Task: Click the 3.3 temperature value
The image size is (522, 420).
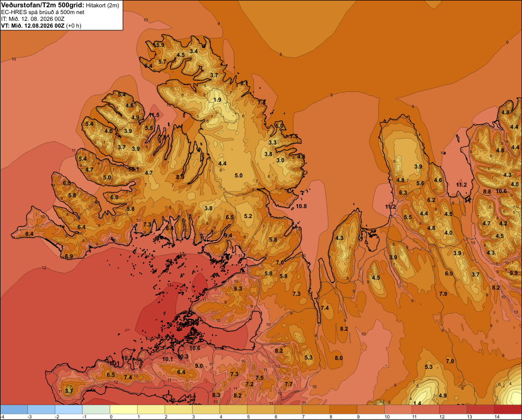Action: [272, 142]
